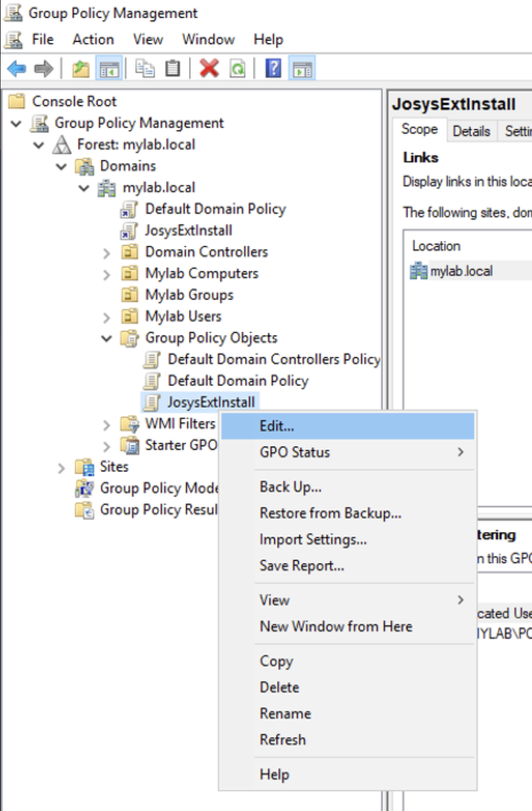Click the green Refresh toolbar icon
Screen dimensions: 532x811
[238, 69]
